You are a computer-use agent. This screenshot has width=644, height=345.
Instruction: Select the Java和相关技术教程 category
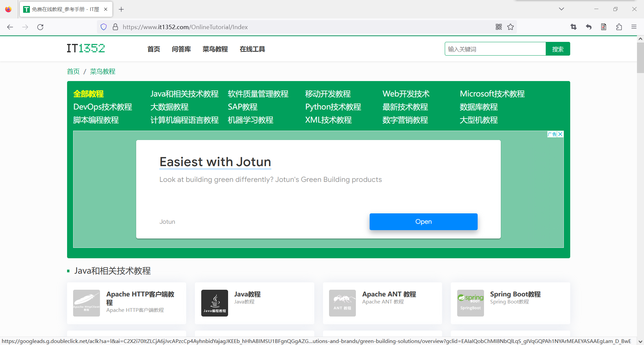pyautogui.click(x=184, y=94)
